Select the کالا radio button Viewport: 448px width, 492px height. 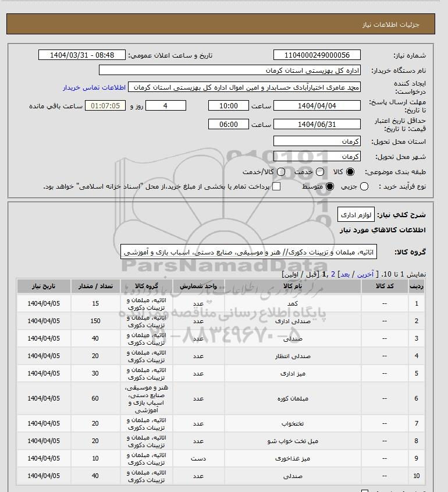[350, 172]
